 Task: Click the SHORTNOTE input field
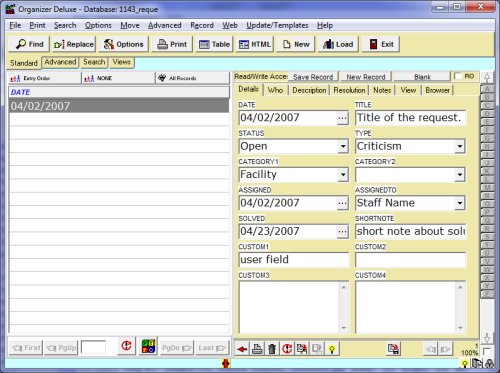[x=410, y=231]
